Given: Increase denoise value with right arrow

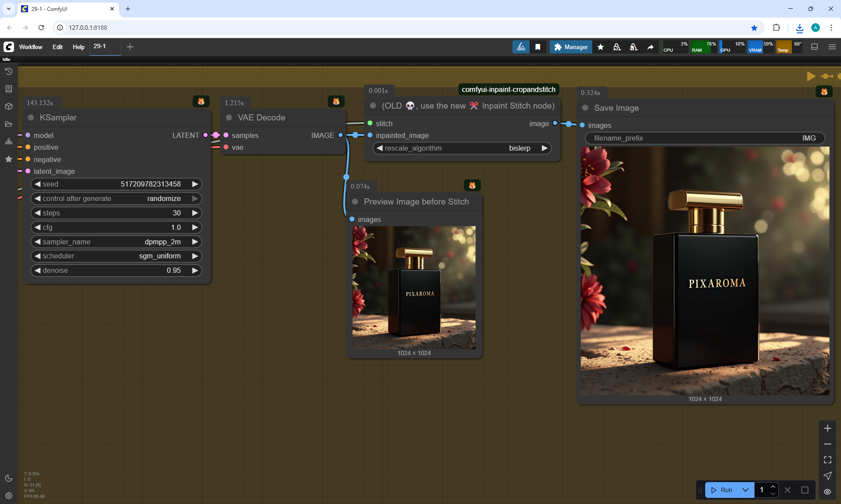Looking at the screenshot, I should click(195, 270).
